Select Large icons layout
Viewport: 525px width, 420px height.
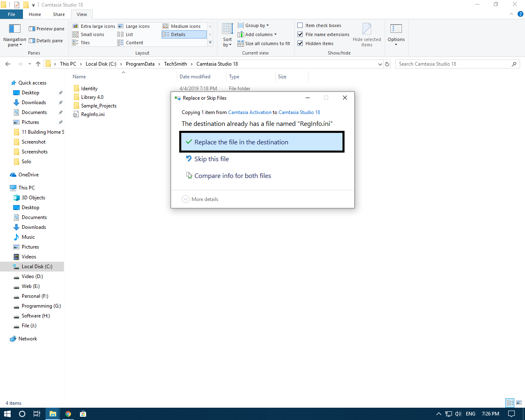pos(134,26)
